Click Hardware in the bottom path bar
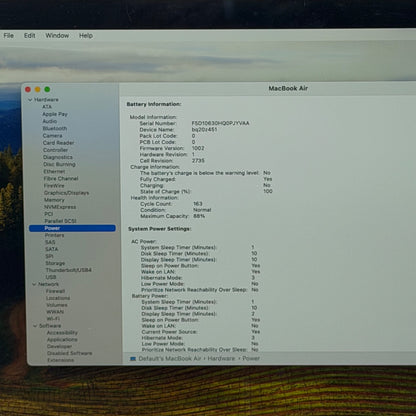This screenshot has width=416, height=416. (221, 358)
